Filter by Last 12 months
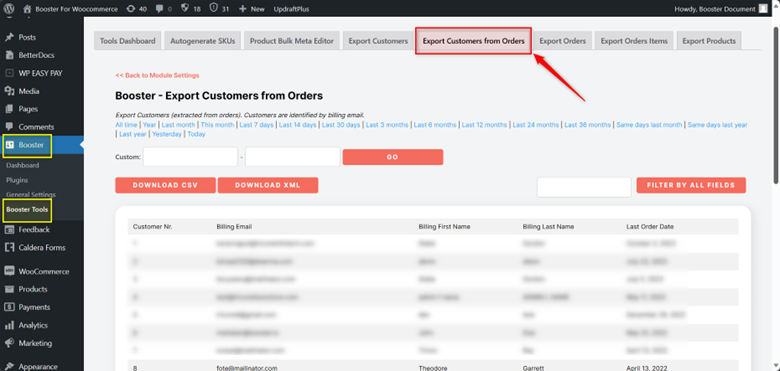 485,125
